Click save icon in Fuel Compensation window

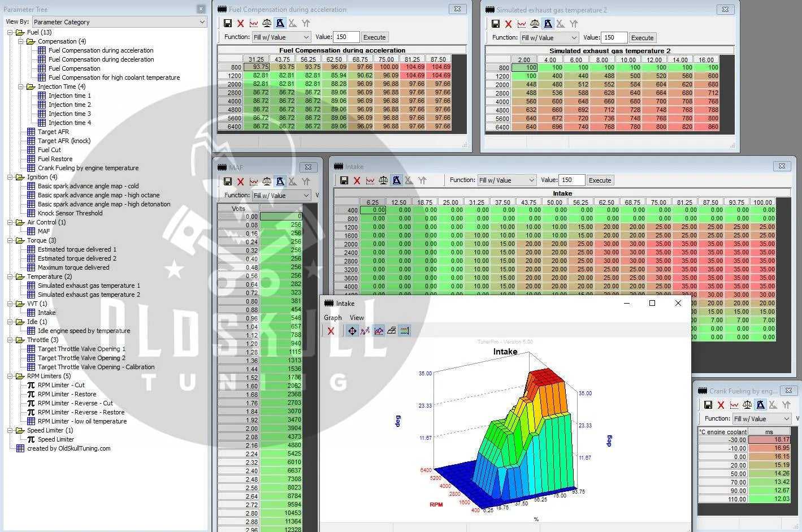click(x=227, y=23)
